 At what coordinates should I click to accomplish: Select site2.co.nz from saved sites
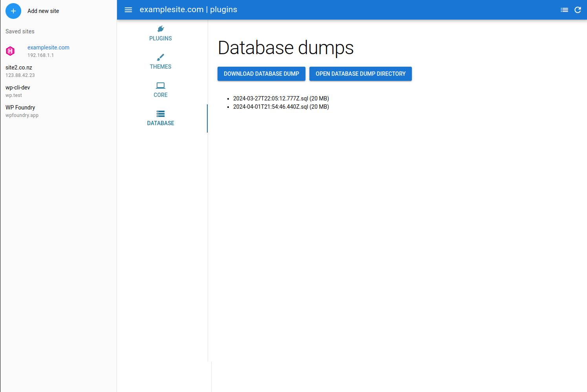pos(19,67)
